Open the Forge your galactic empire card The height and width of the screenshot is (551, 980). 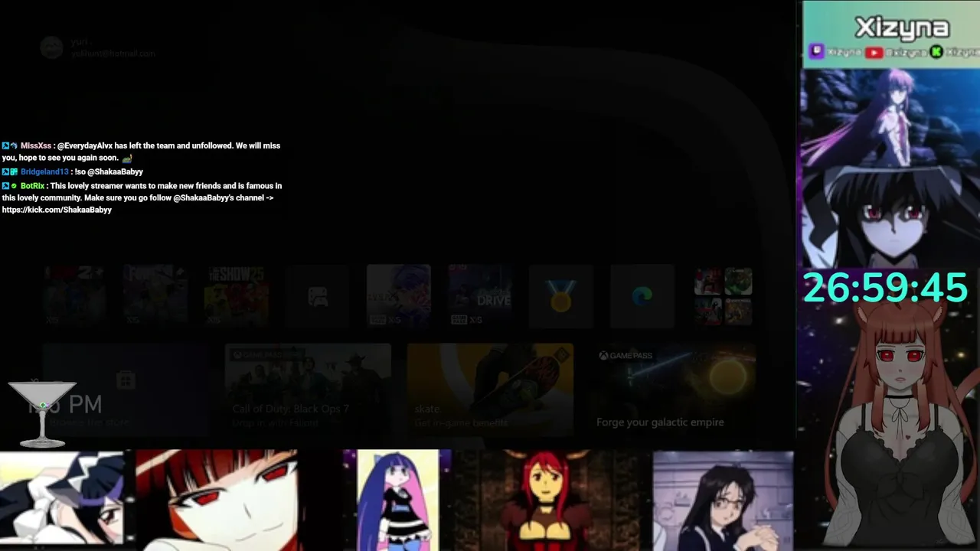[673, 390]
